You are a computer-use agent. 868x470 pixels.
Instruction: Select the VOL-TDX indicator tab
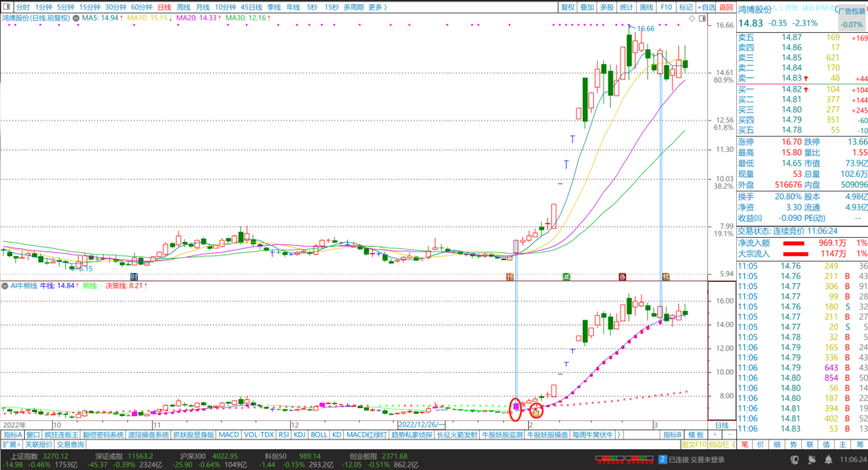pyautogui.click(x=259, y=435)
